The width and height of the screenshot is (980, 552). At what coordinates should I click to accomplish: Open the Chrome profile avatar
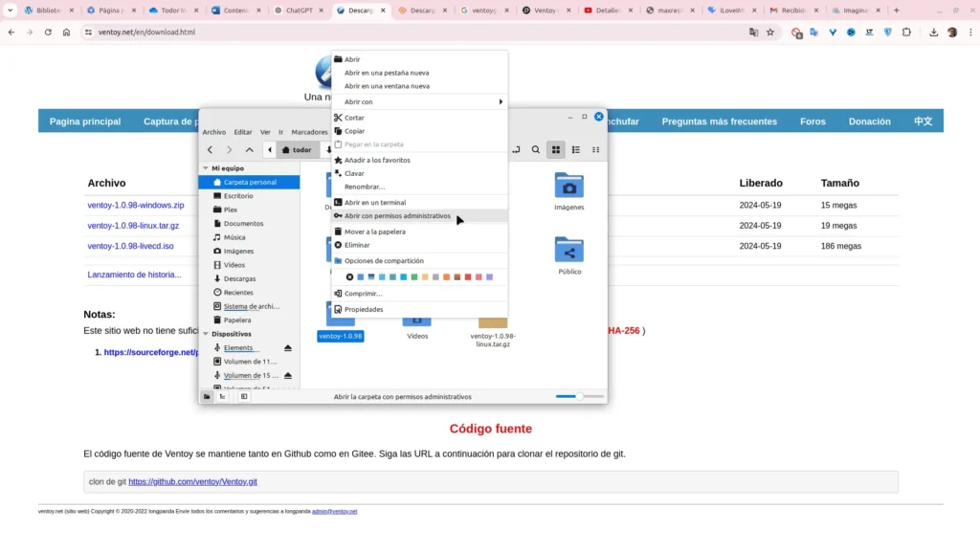[x=952, y=32]
